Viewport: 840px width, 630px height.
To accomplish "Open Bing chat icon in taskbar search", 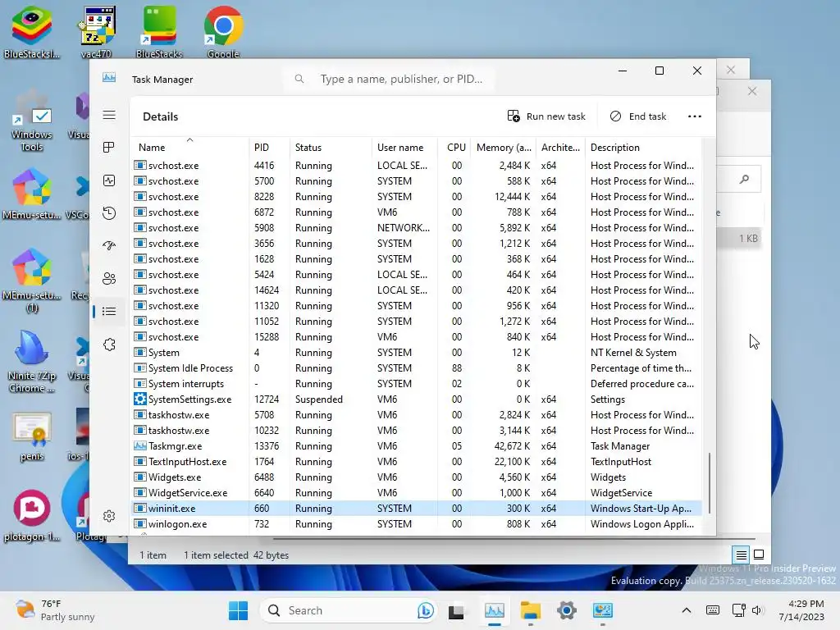I will tap(426, 610).
